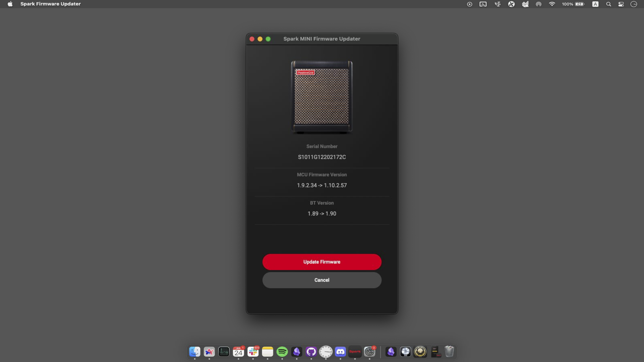Open Obsidian icon right of dock divider
The width and height of the screenshot is (644, 362).
[x=391, y=352]
